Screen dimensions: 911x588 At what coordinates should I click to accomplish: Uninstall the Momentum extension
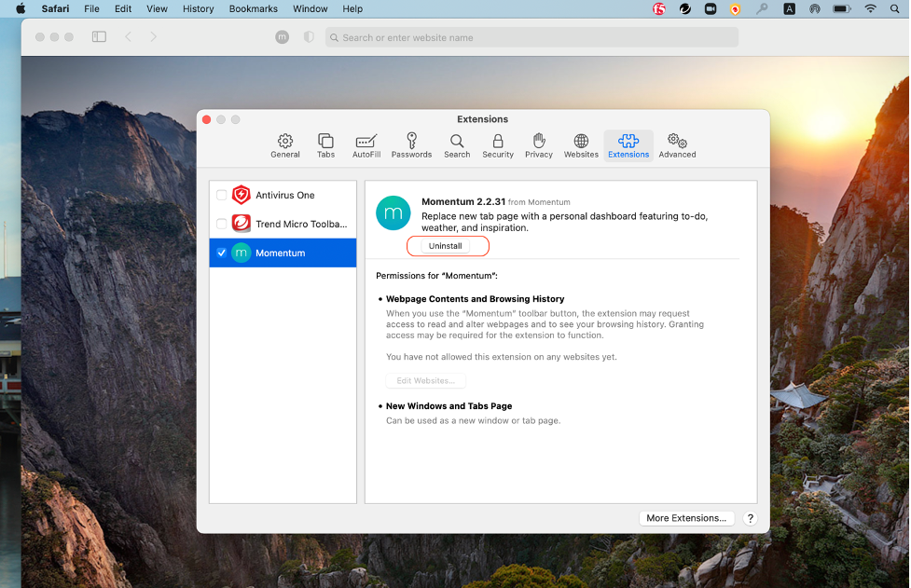click(446, 246)
